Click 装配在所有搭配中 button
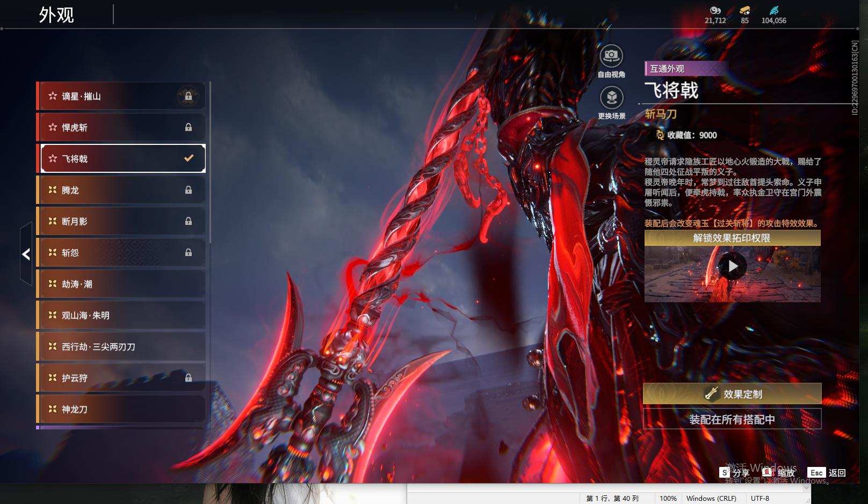 coord(733,419)
